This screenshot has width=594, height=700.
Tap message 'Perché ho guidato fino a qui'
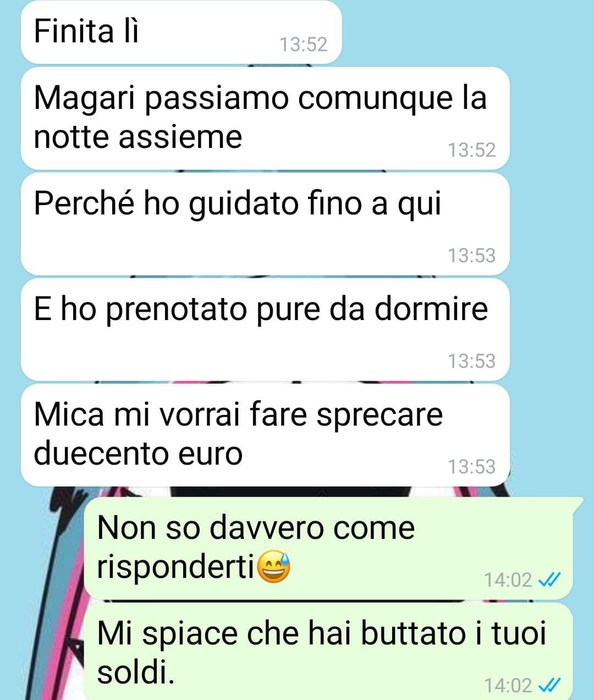[x=265, y=223]
